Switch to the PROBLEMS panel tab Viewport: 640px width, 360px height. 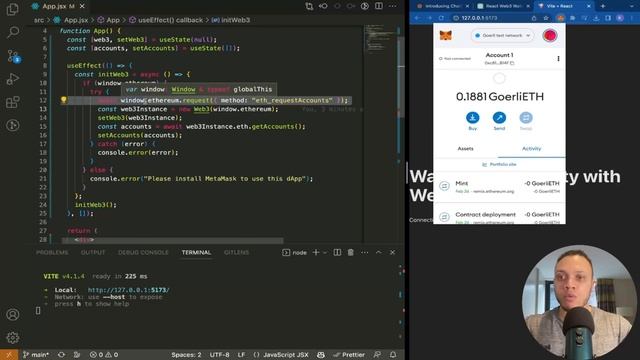point(52,253)
